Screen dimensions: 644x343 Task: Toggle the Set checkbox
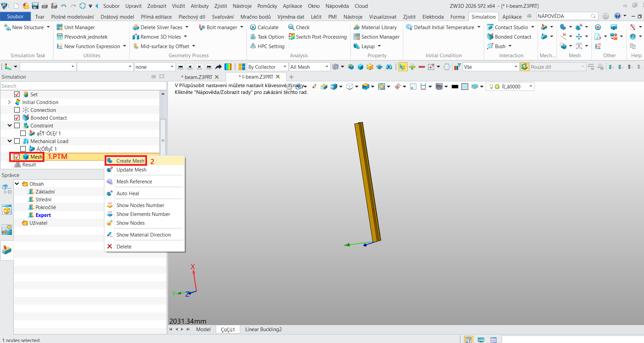coord(17,94)
